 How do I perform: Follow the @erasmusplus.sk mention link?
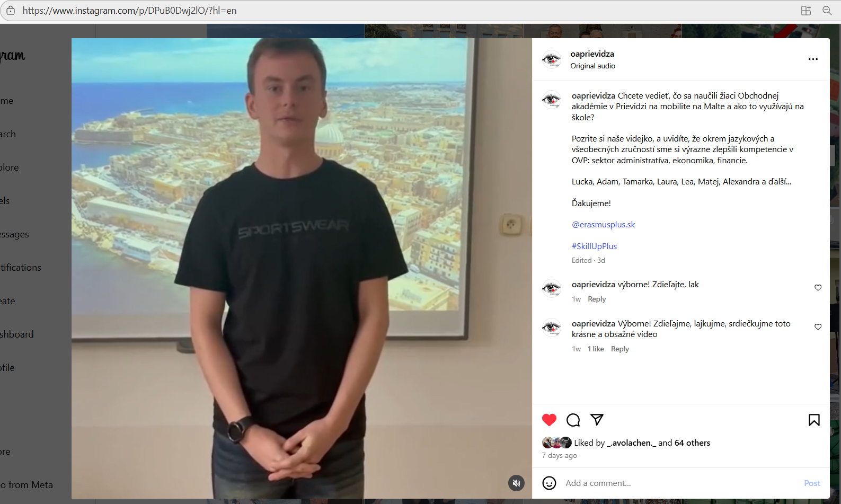[x=603, y=224]
